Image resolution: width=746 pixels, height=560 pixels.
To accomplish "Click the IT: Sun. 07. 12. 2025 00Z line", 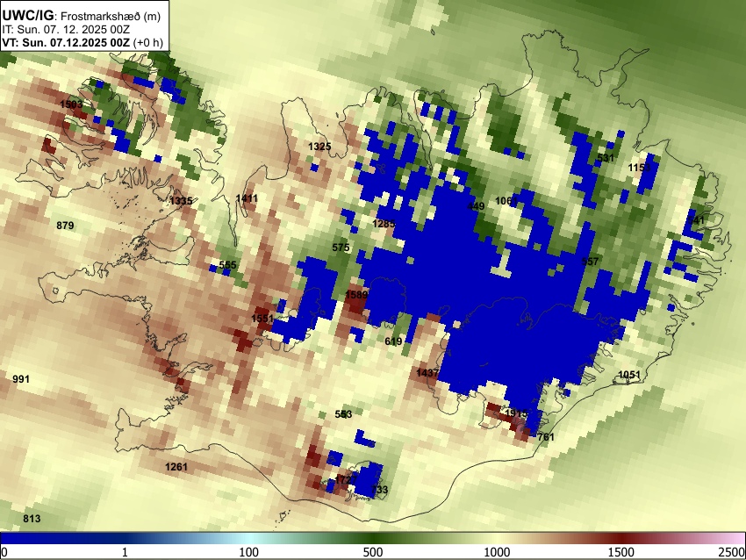I will pos(66,30).
